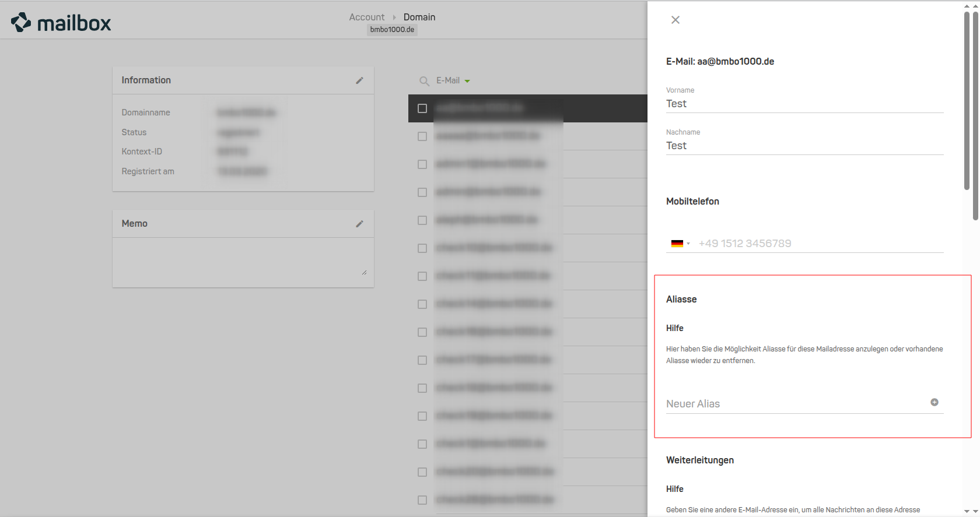The image size is (980, 517).
Task: Tick the bottom-most visible list checkbox
Action: point(422,500)
